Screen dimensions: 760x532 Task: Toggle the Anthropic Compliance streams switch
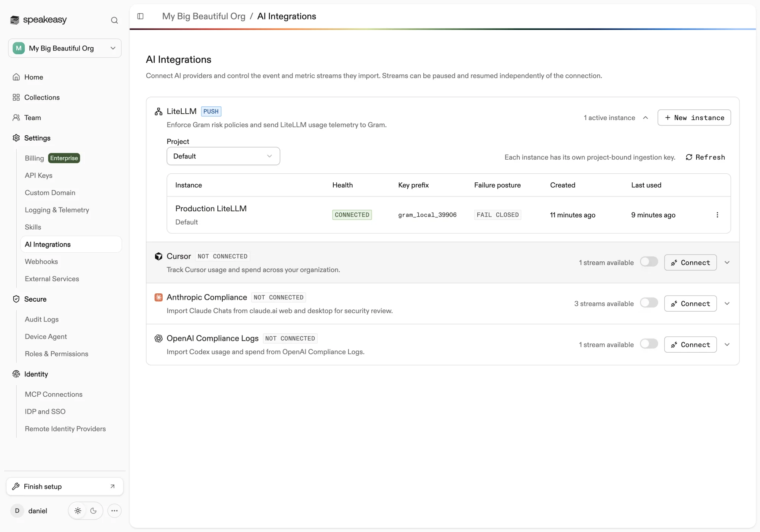pyautogui.click(x=649, y=303)
